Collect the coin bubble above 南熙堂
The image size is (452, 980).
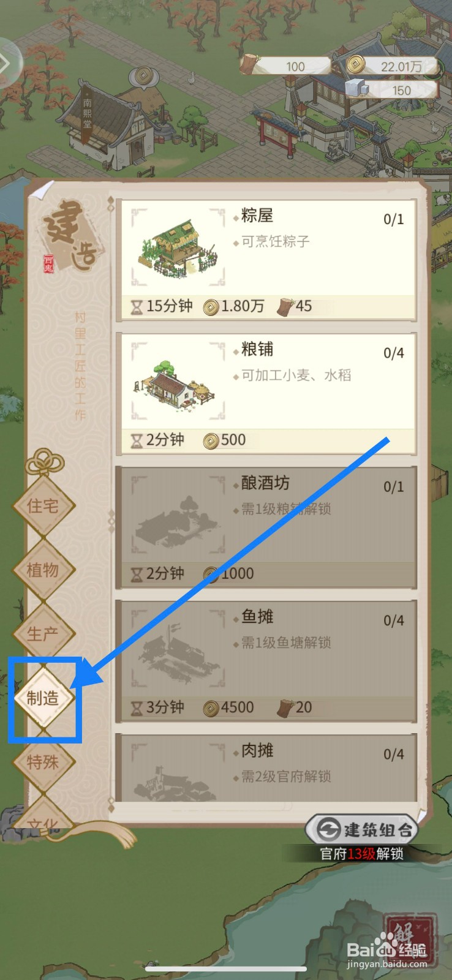[x=143, y=78]
